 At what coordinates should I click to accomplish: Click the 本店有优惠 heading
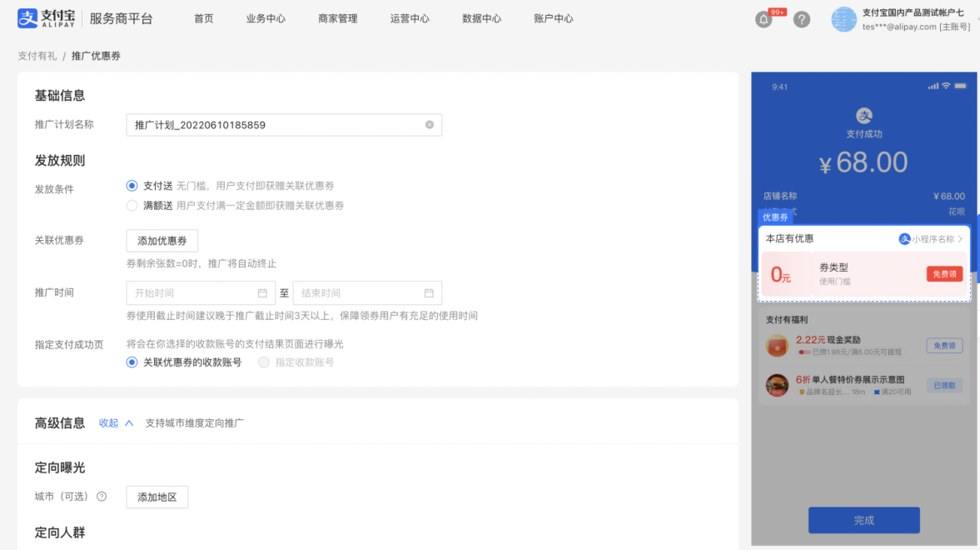(789, 238)
